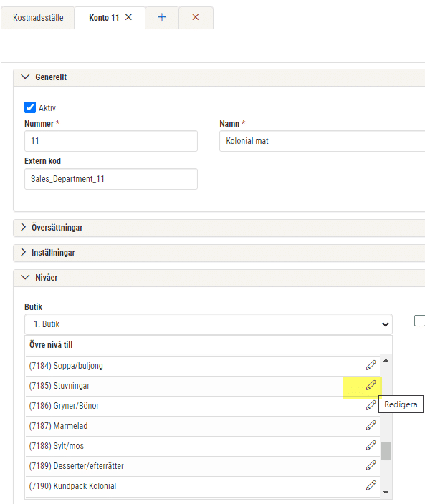Viewport: 425px width, 504px height.
Task: Close all tabs with red X
Action: tap(196, 17)
